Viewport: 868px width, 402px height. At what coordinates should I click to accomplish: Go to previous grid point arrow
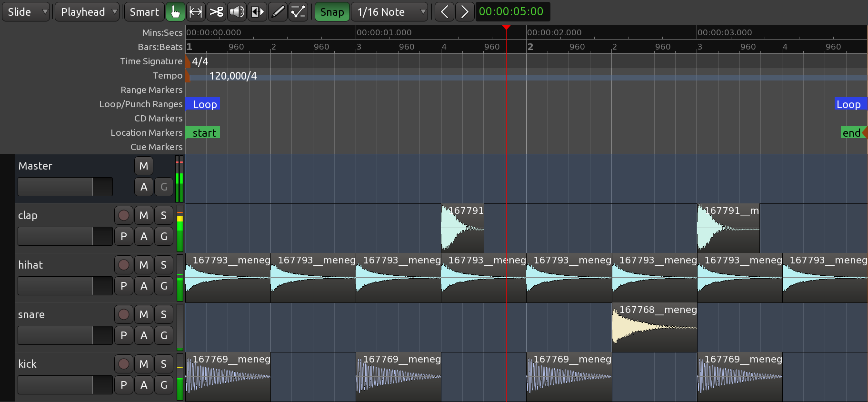coord(444,12)
